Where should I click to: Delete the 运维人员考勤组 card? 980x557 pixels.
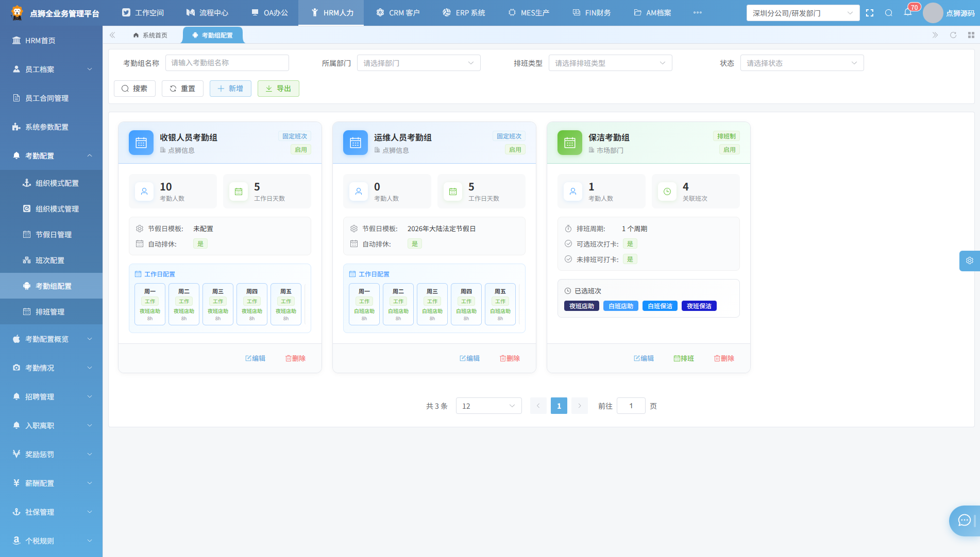(x=510, y=358)
